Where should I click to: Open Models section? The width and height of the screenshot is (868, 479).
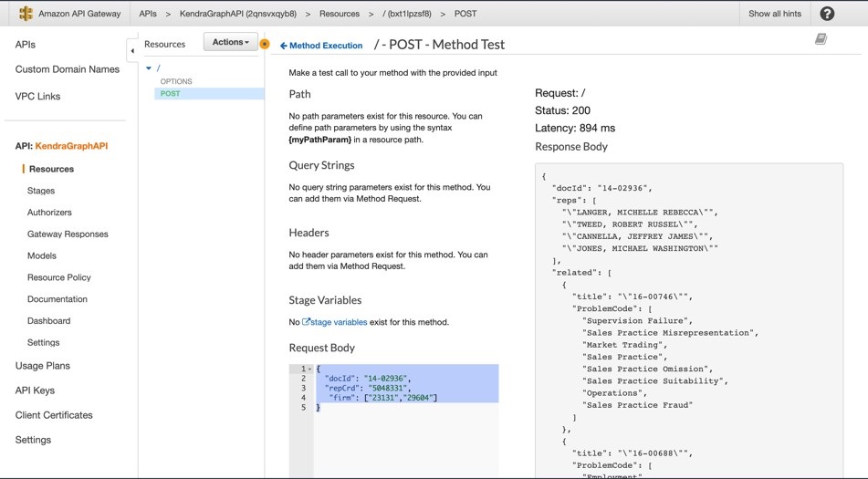click(41, 255)
